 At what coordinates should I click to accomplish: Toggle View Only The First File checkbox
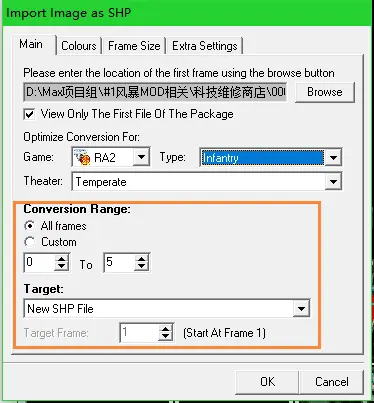(29, 114)
